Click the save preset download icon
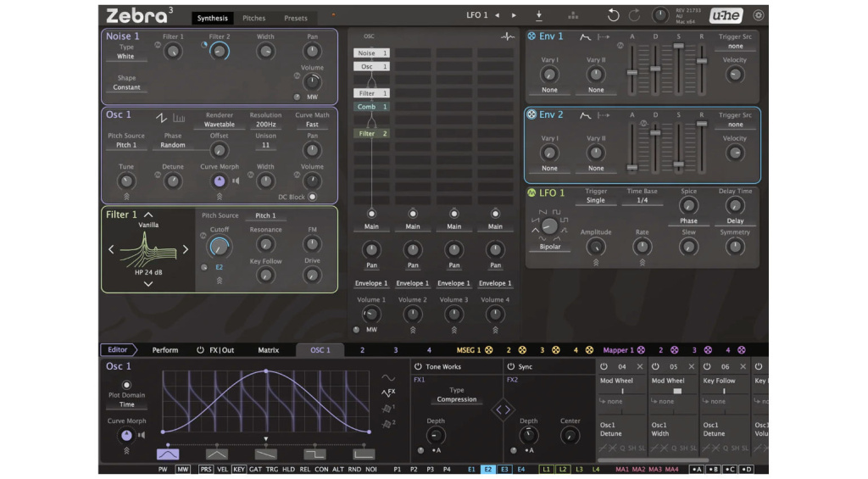Viewport: 868px width, 479px height. [x=539, y=15]
